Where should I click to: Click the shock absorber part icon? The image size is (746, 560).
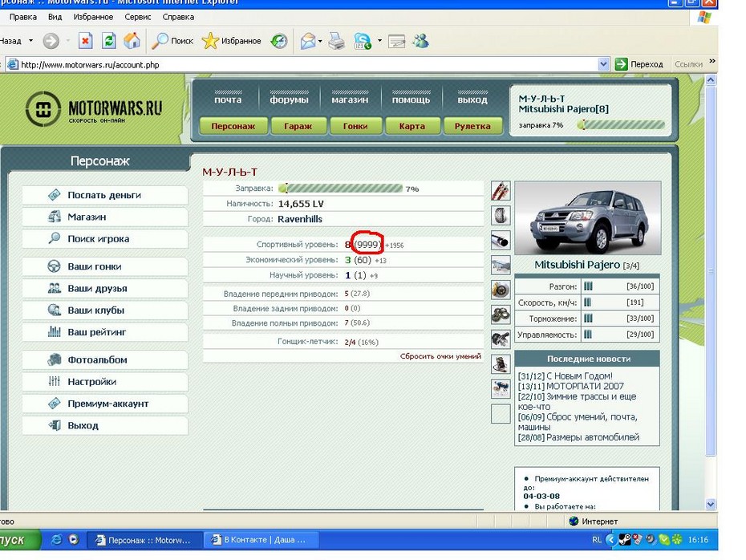[501, 191]
